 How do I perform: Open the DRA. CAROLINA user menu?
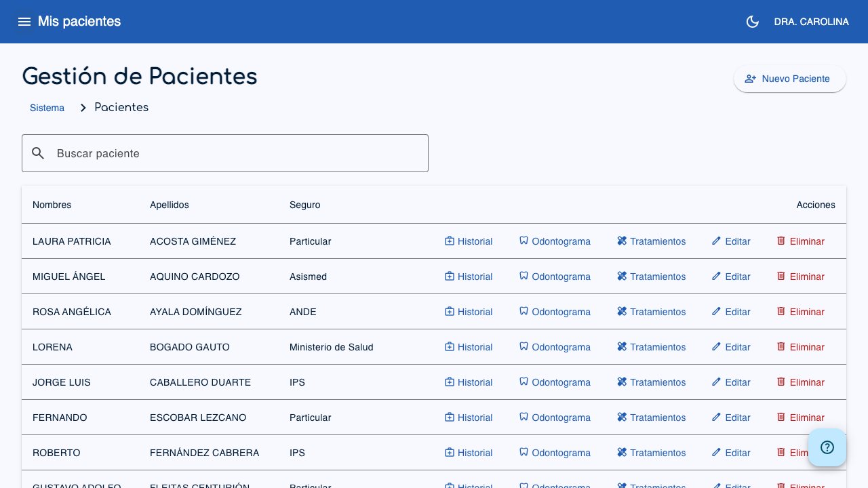click(x=811, y=22)
